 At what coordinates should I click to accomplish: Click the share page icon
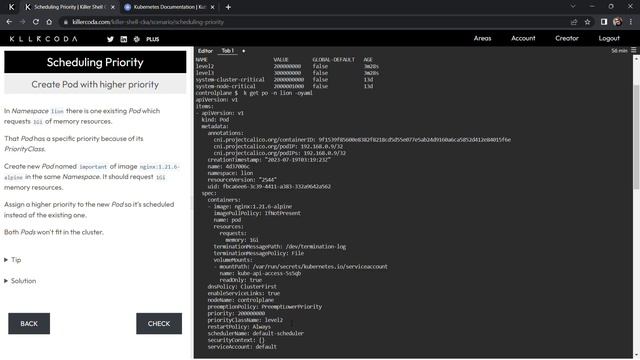coord(574,22)
